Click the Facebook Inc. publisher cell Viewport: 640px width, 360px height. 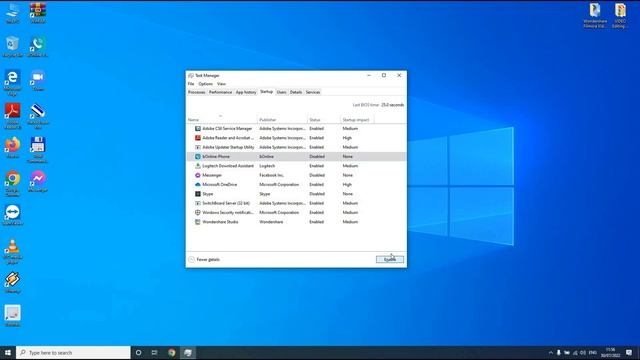pyautogui.click(x=271, y=175)
